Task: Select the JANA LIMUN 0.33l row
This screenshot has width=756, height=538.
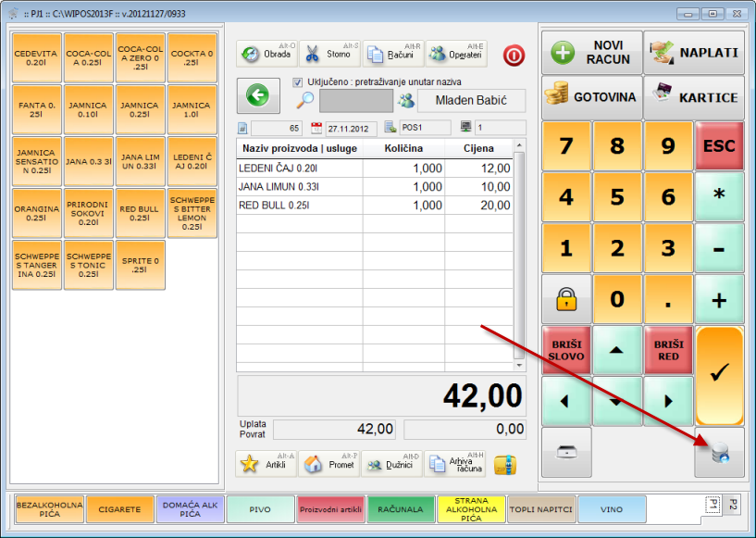Action: [x=375, y=187]
